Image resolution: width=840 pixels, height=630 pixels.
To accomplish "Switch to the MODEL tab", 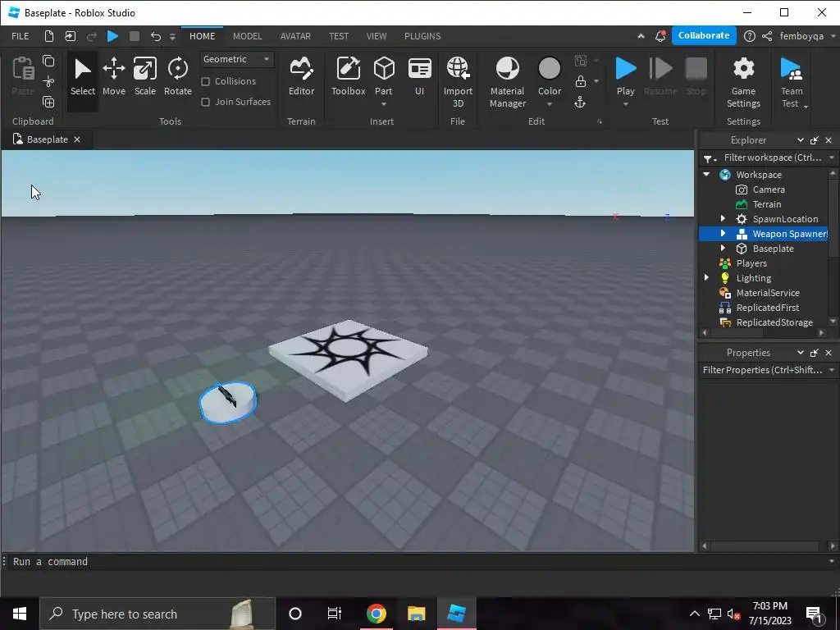I will (x=248, y=36).
